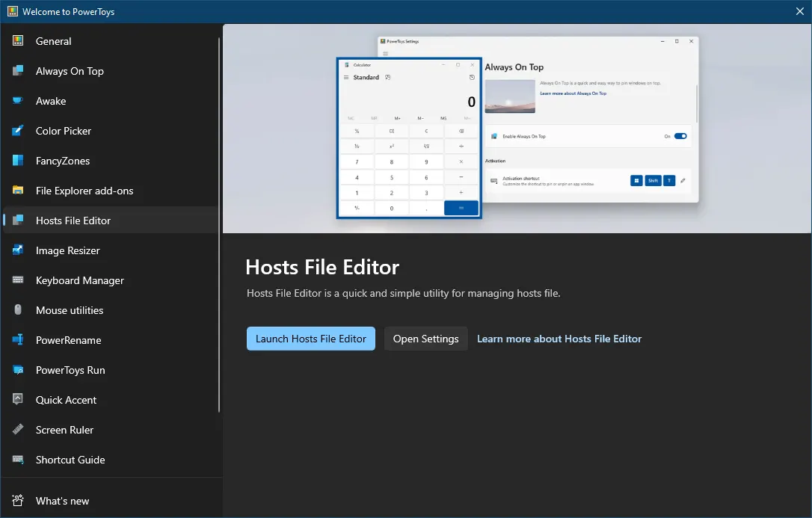Click the What's new party icon
The width and height of the screenshot is (812, 518).
click(x=18, y=500)
